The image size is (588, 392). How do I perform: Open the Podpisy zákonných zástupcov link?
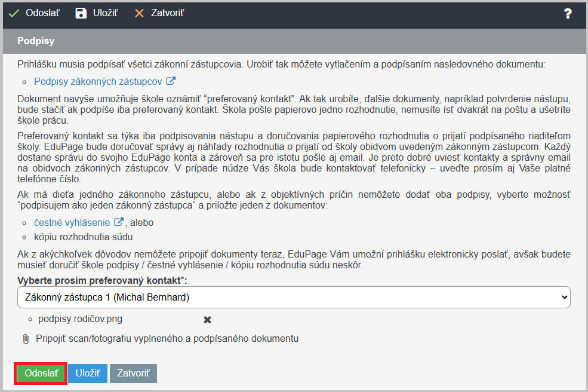[x=98, y=81]
